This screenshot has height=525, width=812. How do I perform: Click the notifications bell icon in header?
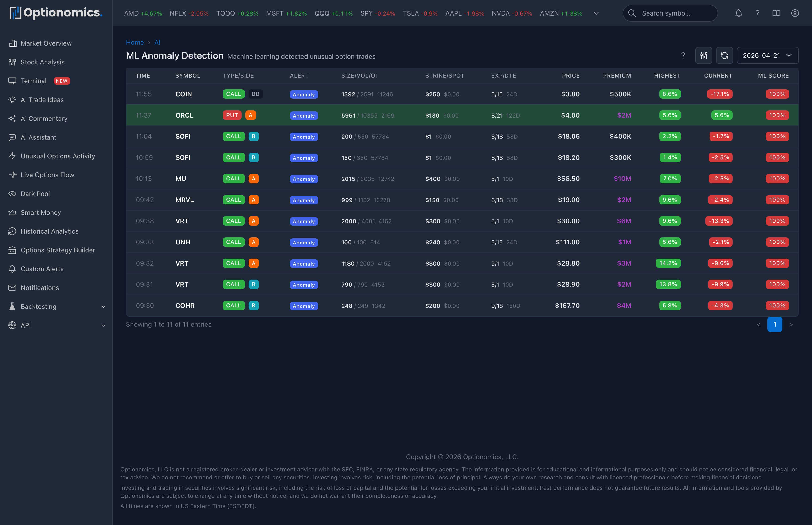pyautogui.click(x=738, y=13)
